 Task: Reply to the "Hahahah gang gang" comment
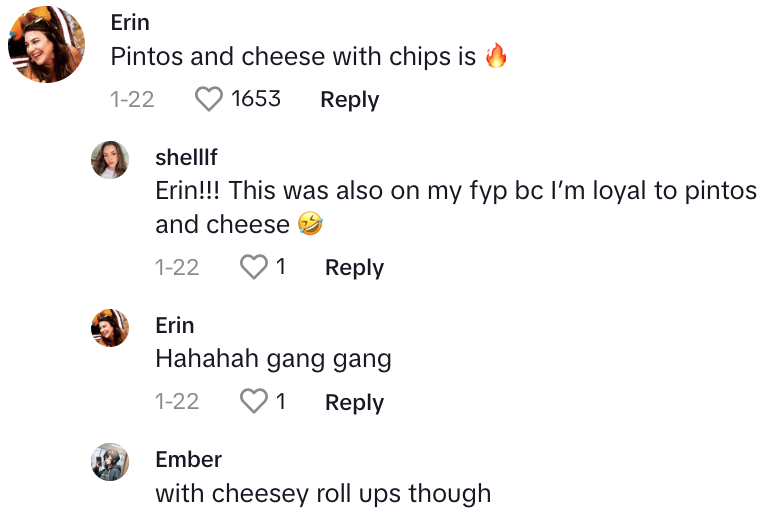pyautogui.click(x=354, y=402)
